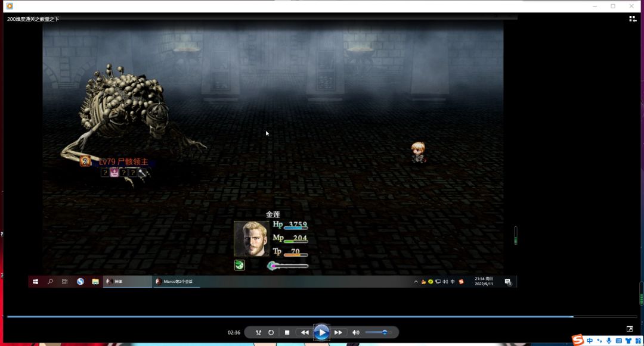Viewport: 644px width, 346px height.
Task: Click the media player app icon in the title bar
Action: point(10,6)
